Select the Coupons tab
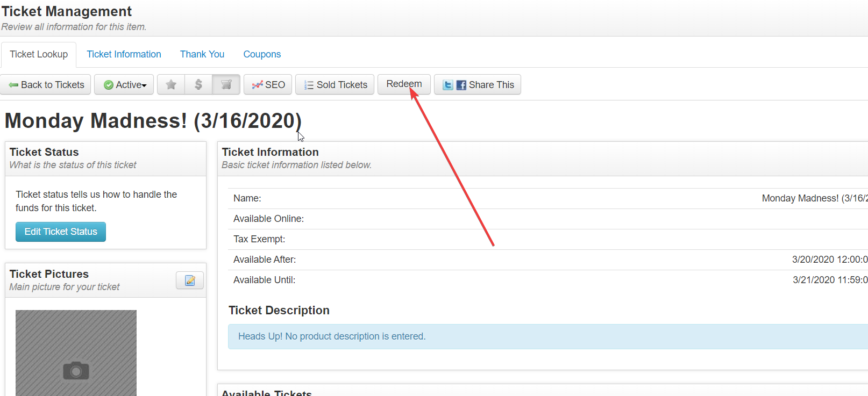 262,54
